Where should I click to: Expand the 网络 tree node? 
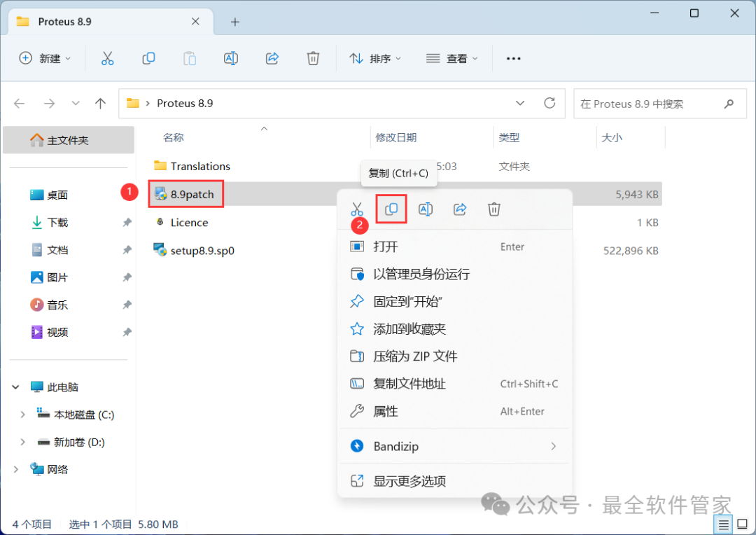coord(16,469)
